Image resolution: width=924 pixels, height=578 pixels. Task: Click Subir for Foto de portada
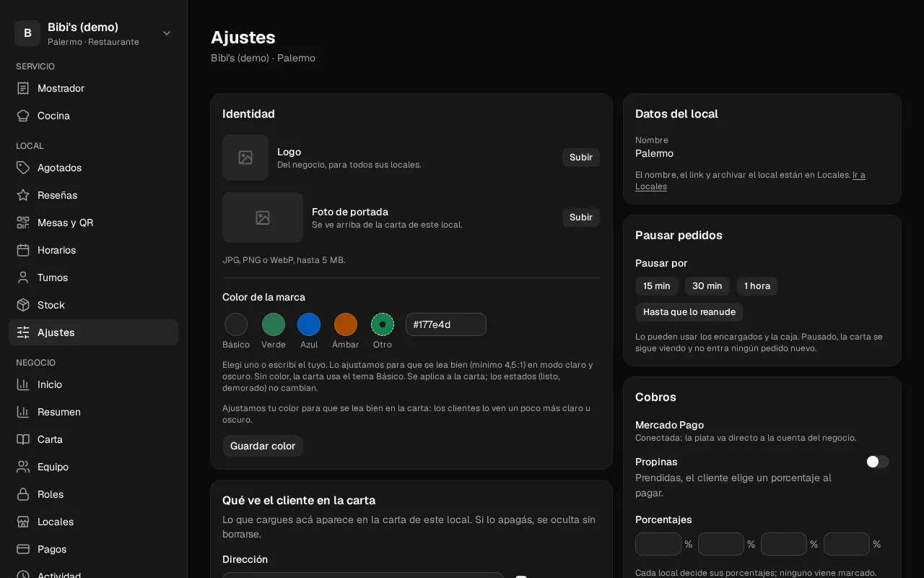(581, 217)
